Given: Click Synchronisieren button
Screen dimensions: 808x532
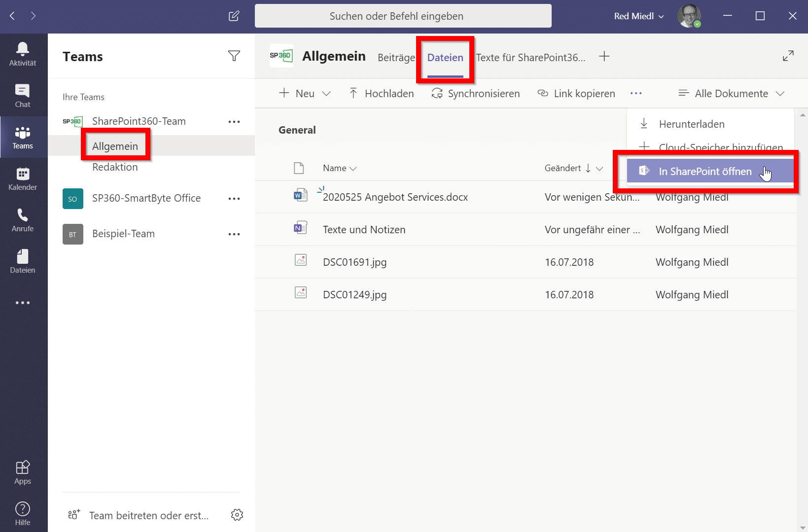Looking at the screenshot, I should pyautogui.click(x=476, y=93).
